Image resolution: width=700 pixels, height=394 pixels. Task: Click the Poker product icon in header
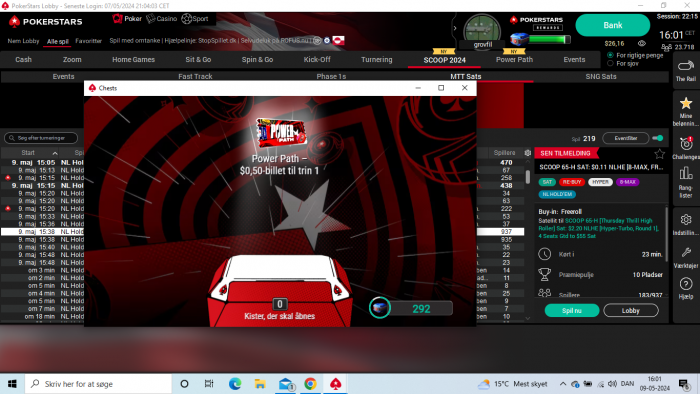tap(117, 18)
